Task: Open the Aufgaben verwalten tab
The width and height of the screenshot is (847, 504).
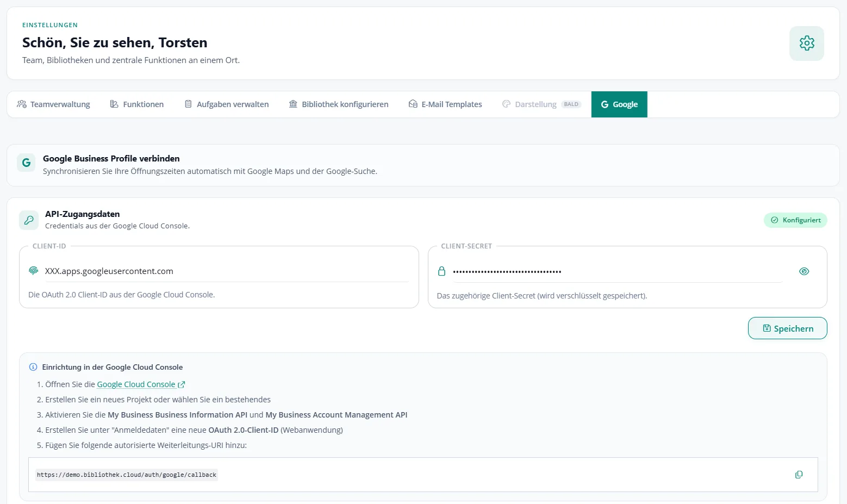Action: point(227,104)
